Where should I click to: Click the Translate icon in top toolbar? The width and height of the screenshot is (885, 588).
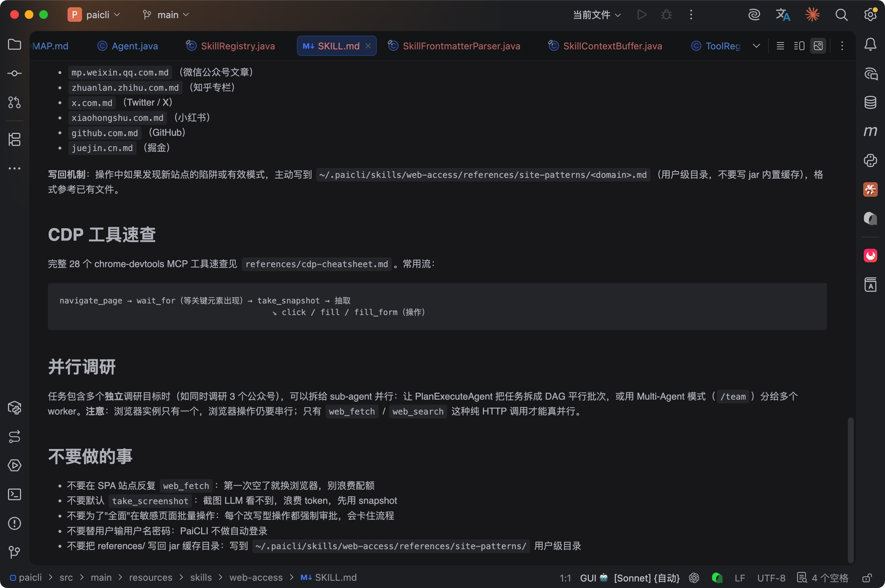coord(783,15)
